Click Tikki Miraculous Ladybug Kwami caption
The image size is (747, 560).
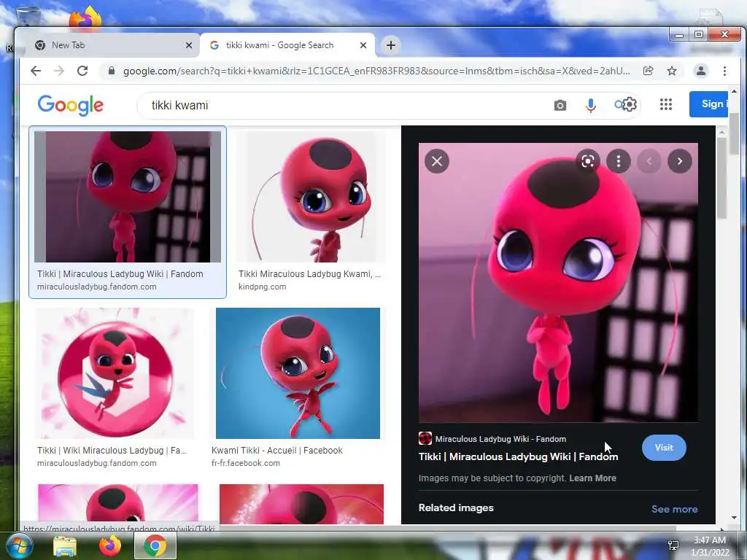(309, 274)
